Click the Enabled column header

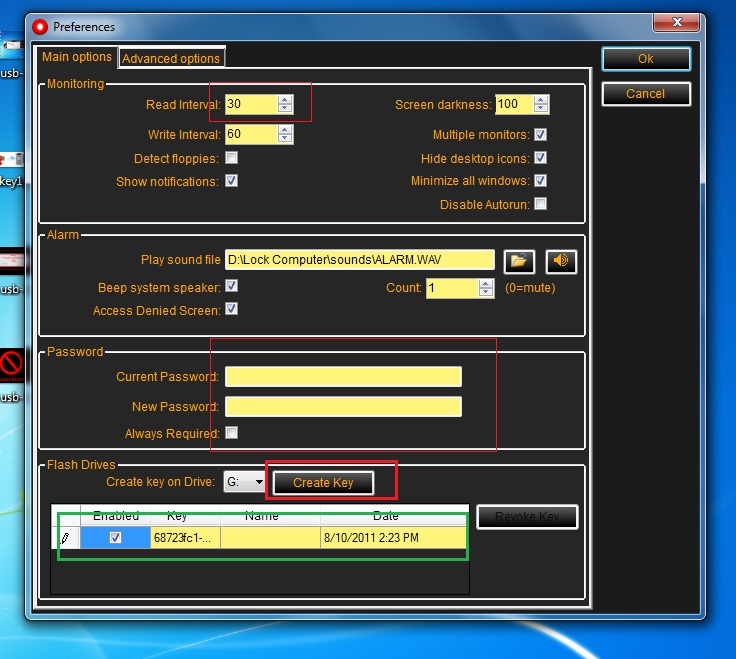(x=115, y=515)
